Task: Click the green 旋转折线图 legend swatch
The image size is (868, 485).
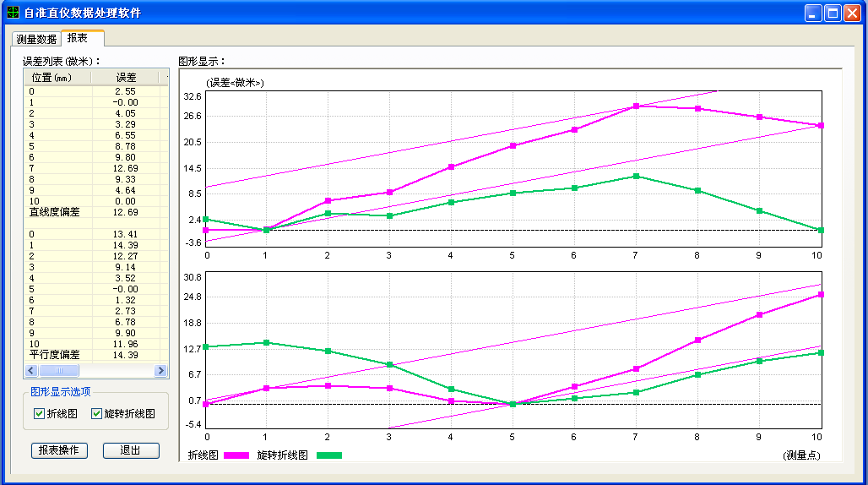Action: point(329,455)
